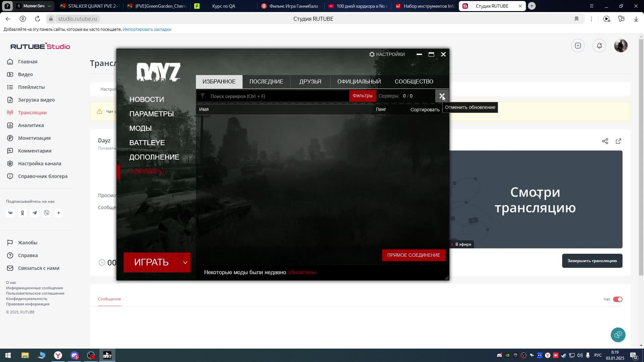
Task: Expand the ИГРАТЬ dropdown arrow
Action: (x=185, y=262)
